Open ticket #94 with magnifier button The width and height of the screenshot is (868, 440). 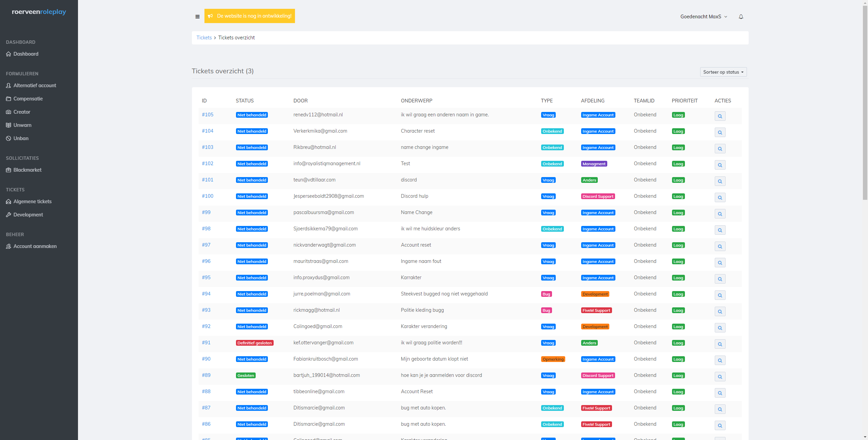[719, 295]
